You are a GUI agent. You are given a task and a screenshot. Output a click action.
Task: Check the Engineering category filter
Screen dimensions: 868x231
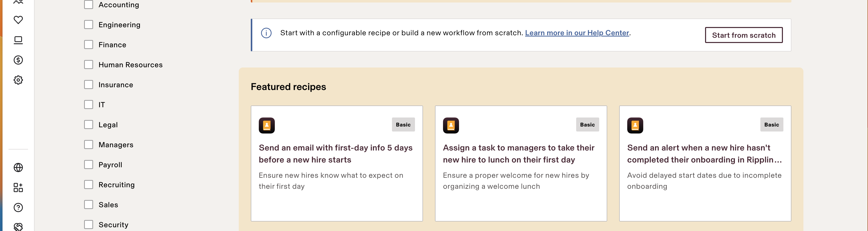(x=88, y=24)
